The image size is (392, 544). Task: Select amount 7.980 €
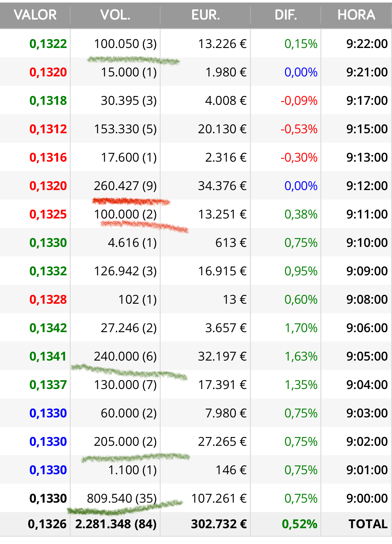click(x=226, y=413)
